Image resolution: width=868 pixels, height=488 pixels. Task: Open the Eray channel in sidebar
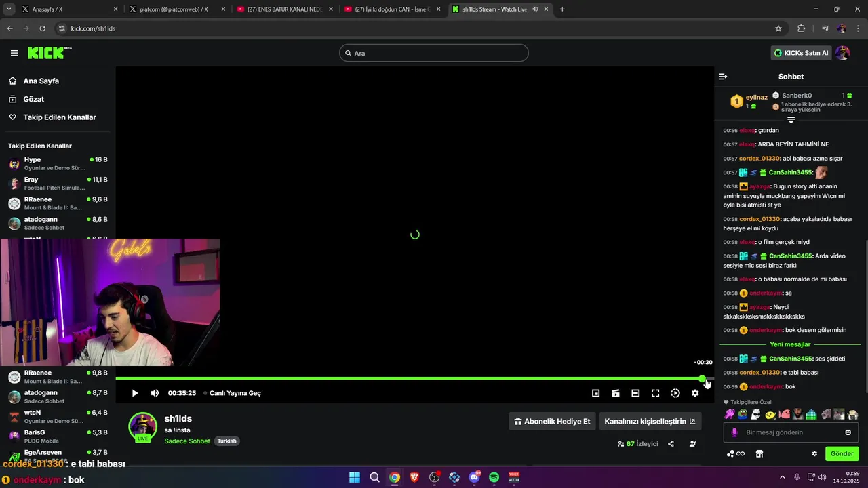[58, 183]
